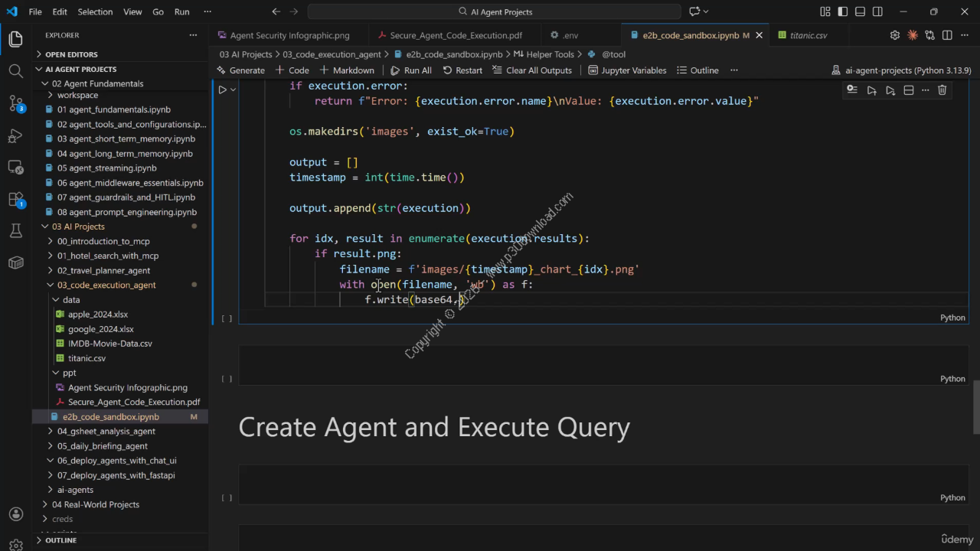Click the Run All button
The image size is (980, 551).
411,70
